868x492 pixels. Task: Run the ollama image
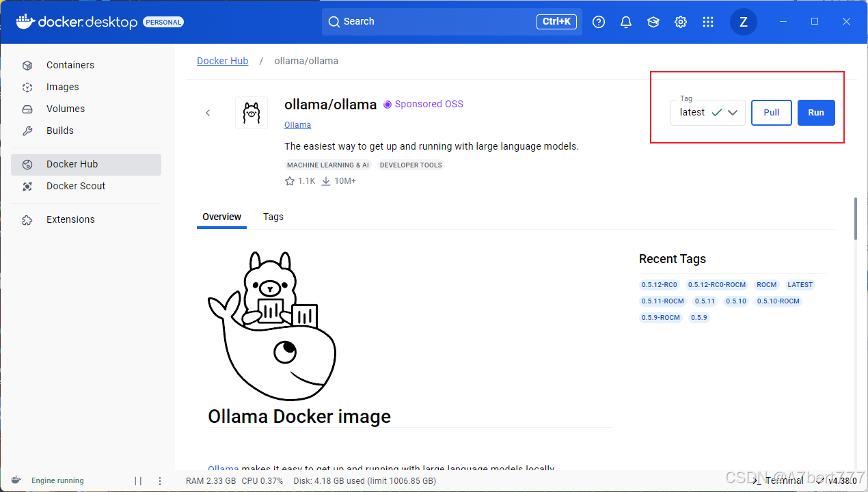(x=816, y=113)
